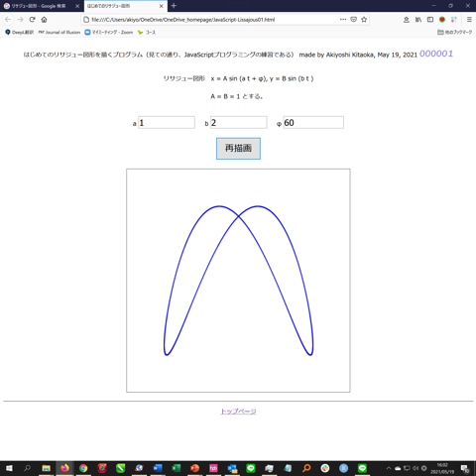Switch to the Google search tab
The width and height of the screenshot is (476, 476).
[x=42, y=6]
